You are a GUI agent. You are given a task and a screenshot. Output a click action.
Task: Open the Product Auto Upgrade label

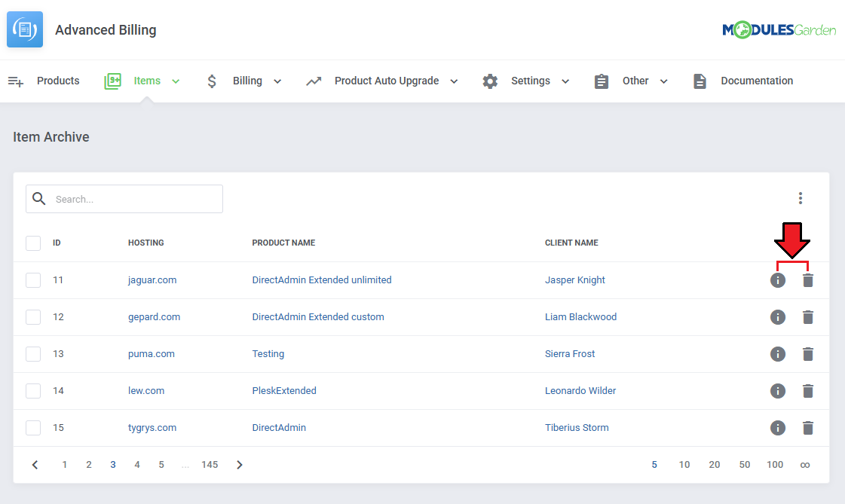(387, 81)
